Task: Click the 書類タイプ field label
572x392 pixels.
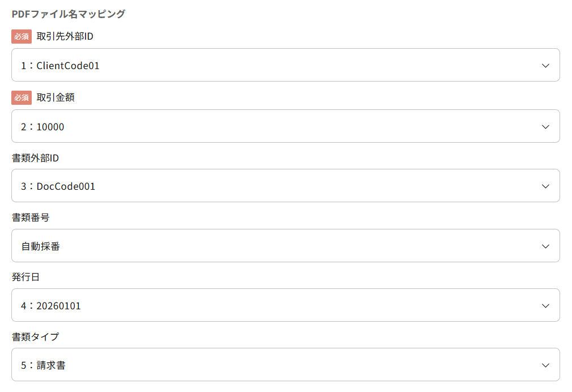Action: coord(35,336)
